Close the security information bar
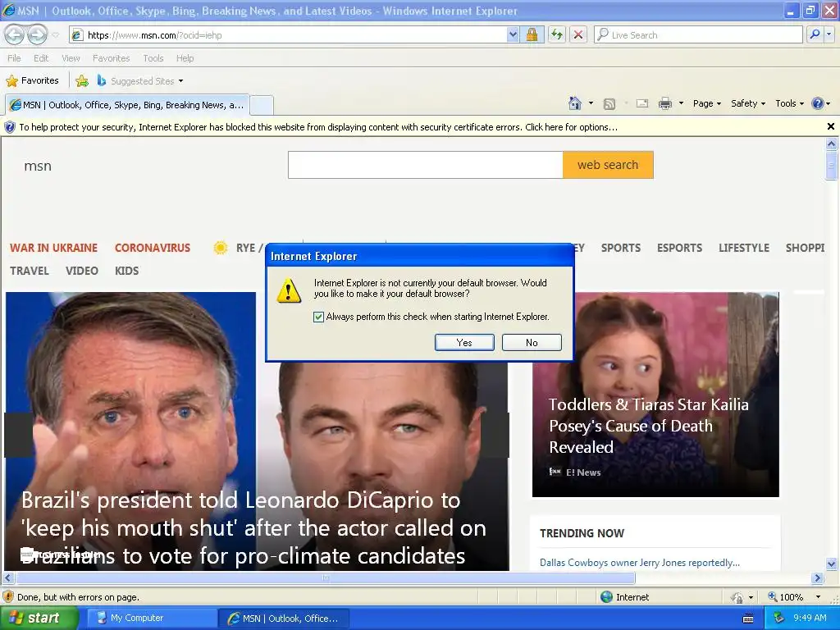 pos(830,127)
